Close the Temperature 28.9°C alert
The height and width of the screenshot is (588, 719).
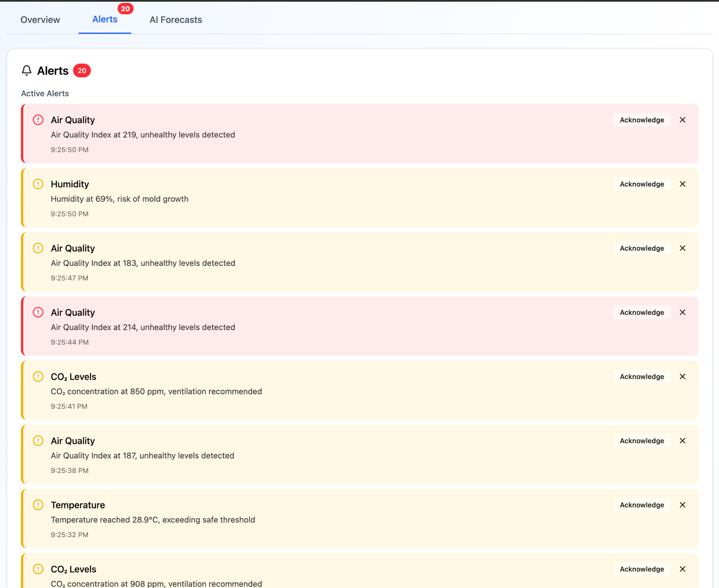[682, 505]
